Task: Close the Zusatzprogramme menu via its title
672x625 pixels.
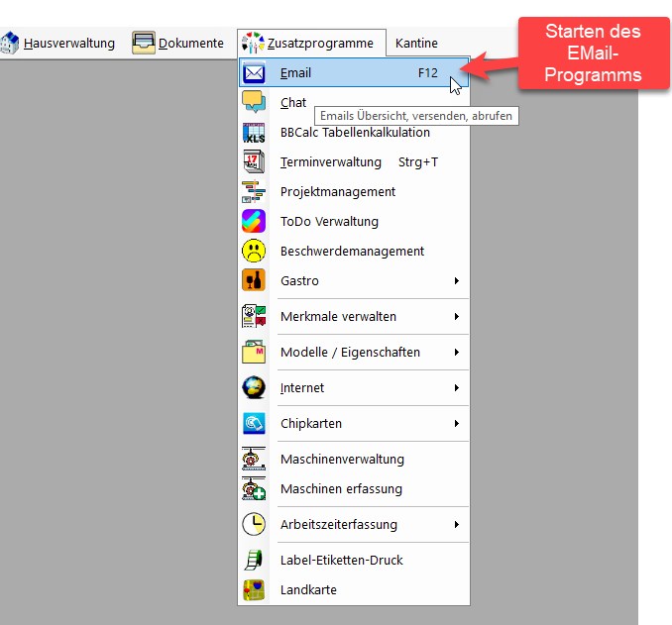Action: [x=311, y=43]
